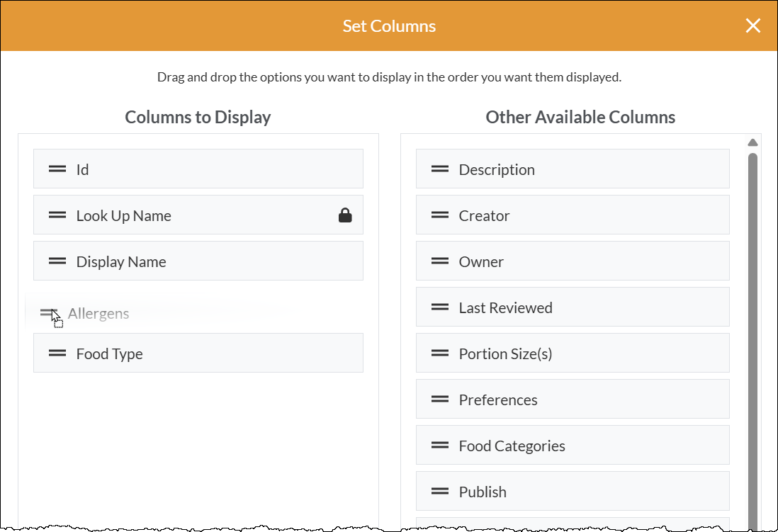Grab the drag handle beside Display Name
Screen dimensions: 778x532
(57, 261)
